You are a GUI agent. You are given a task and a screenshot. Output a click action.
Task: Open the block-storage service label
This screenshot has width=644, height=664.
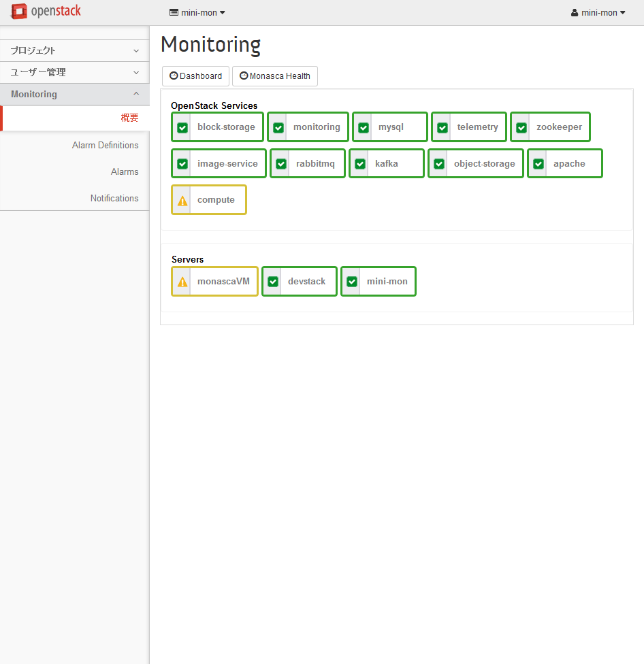pyautogui.click(x=226, y=127)
